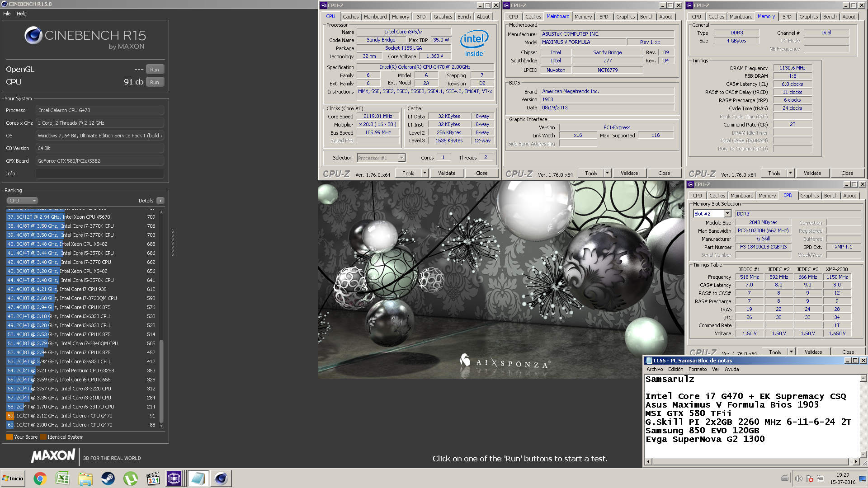This screenshot has width=868, height=488.
Task: Open the network tray icon
Action: coord(821,479)
